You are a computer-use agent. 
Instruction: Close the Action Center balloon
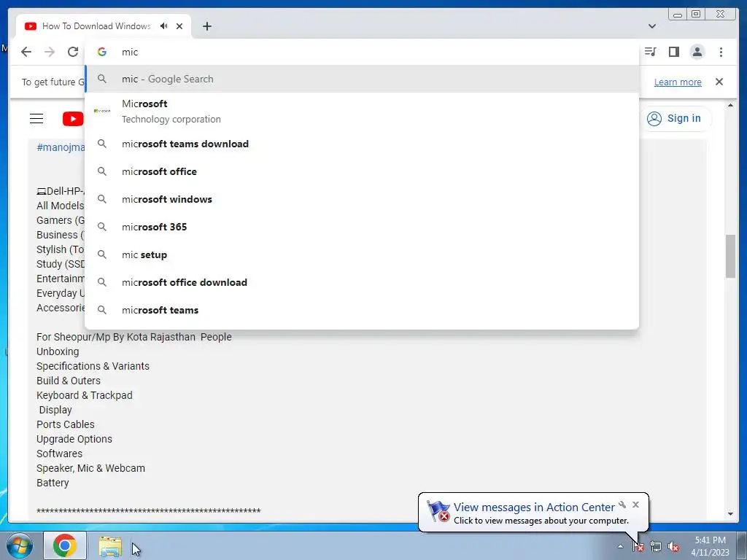coord(635,505)
